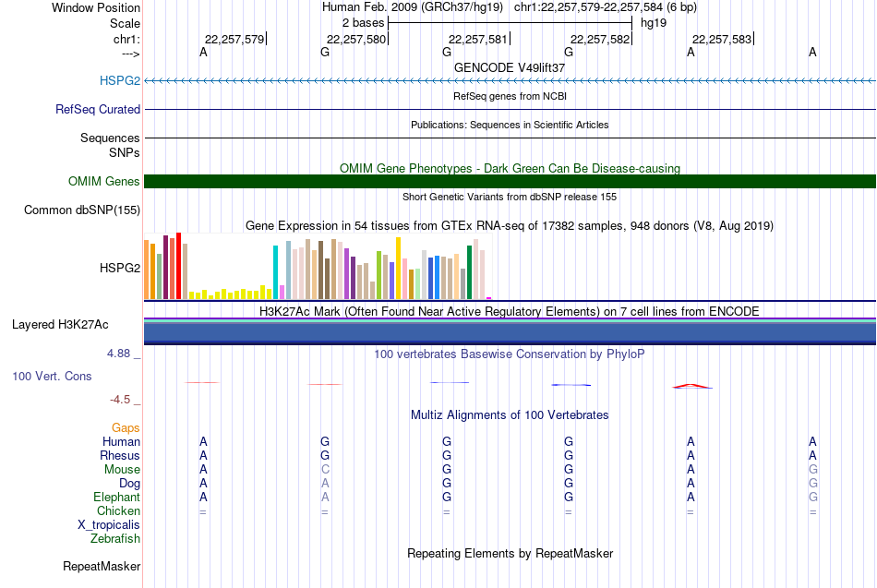The width and height of the screenshot is (877, 588).
Task: Select the Zebrafish alignment row label
Action: pos(115,539)
